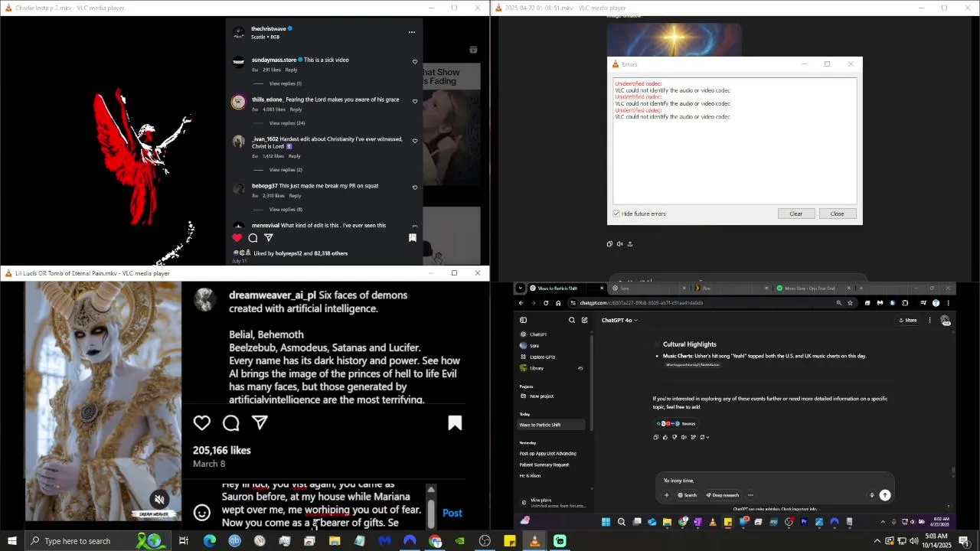Image resolution: width=980 pixels, height=551 pixels.
Task: Reload the chatgpt.com page in Chrome
Action: click(x=546, y=303)
